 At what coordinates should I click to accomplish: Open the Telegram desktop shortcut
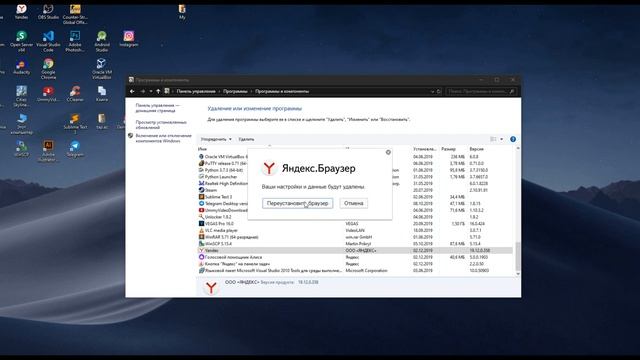pyautogui.click(x=75, y=149)
